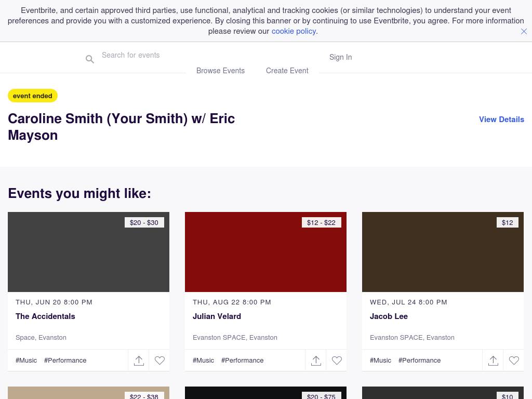
Task: Open View Details for Caroline Smith event
Action: click(x=501, y=119)
